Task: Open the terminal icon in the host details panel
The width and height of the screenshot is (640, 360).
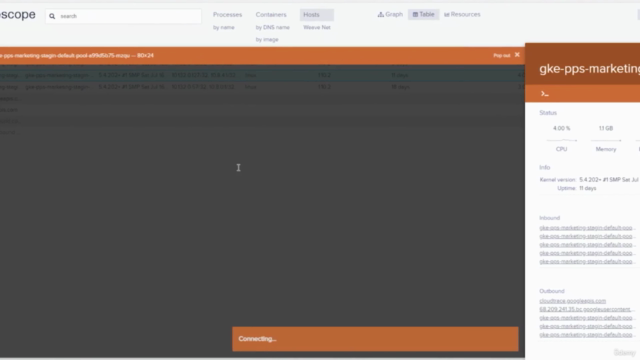Action: tap(544, 94)
